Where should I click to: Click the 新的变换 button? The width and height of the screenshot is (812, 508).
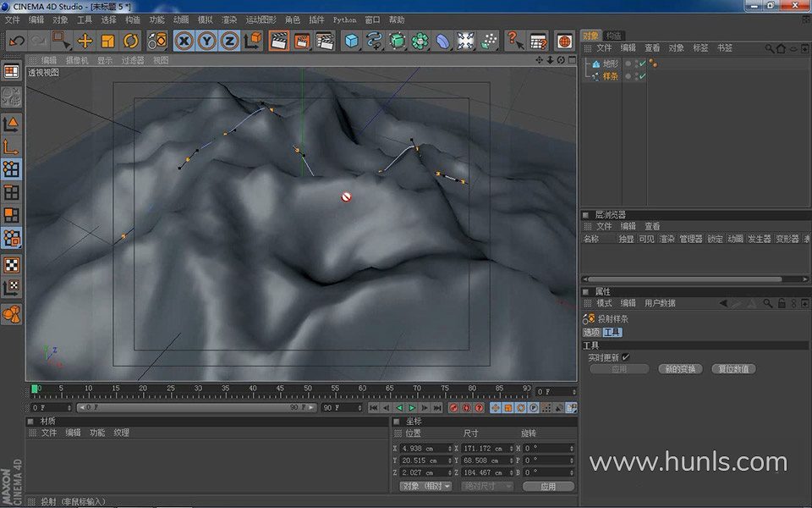coord(679,369)
